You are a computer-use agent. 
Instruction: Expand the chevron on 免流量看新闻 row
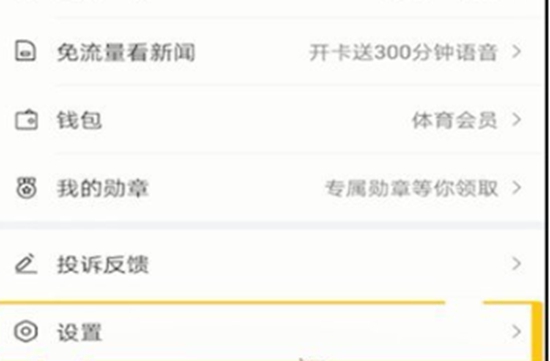pos(516,52)
